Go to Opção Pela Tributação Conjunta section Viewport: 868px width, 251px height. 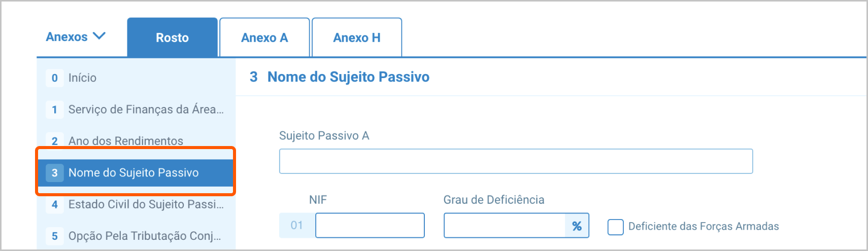pyautogui.click(x=145, y=236)
